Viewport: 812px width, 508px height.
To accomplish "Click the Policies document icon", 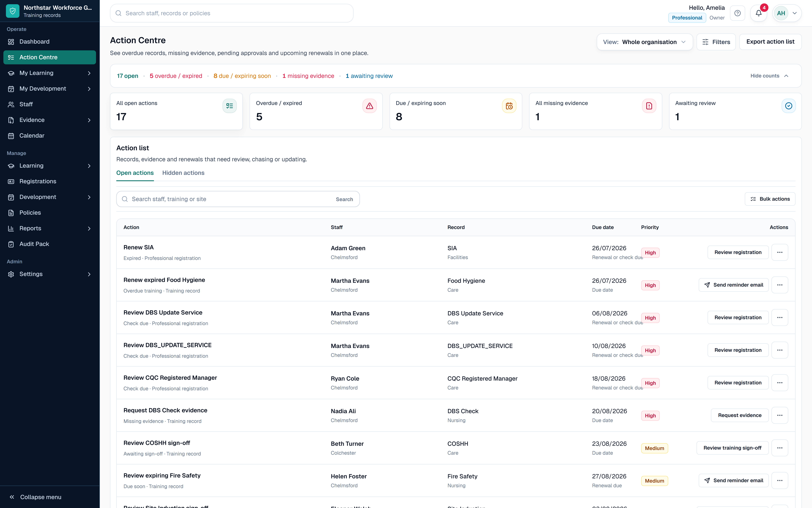I will 11,213.
